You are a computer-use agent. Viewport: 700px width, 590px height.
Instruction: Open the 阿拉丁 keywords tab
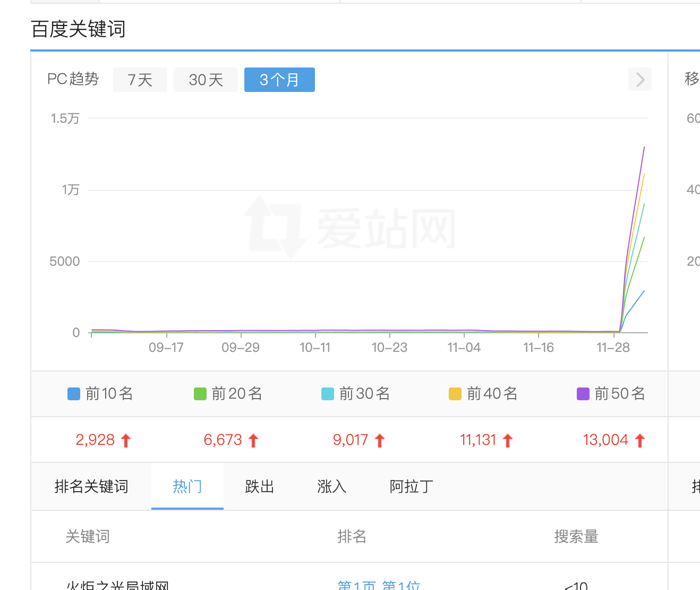(x=412, y=486)
